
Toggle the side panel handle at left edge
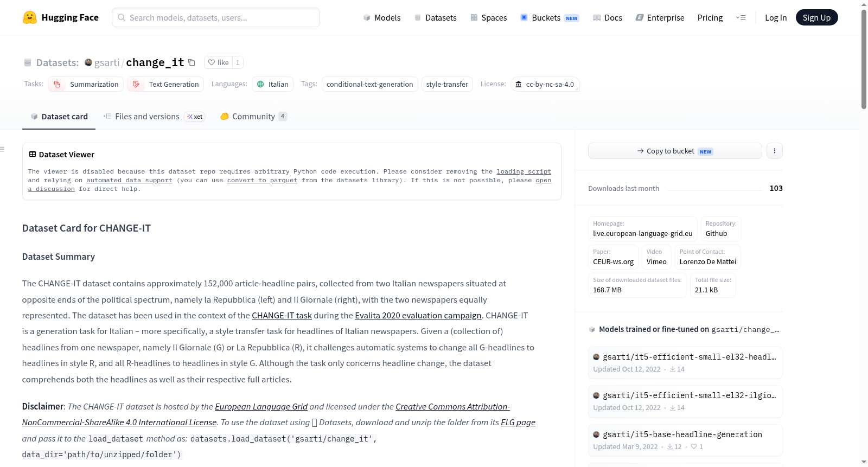(x=2, y=149)
